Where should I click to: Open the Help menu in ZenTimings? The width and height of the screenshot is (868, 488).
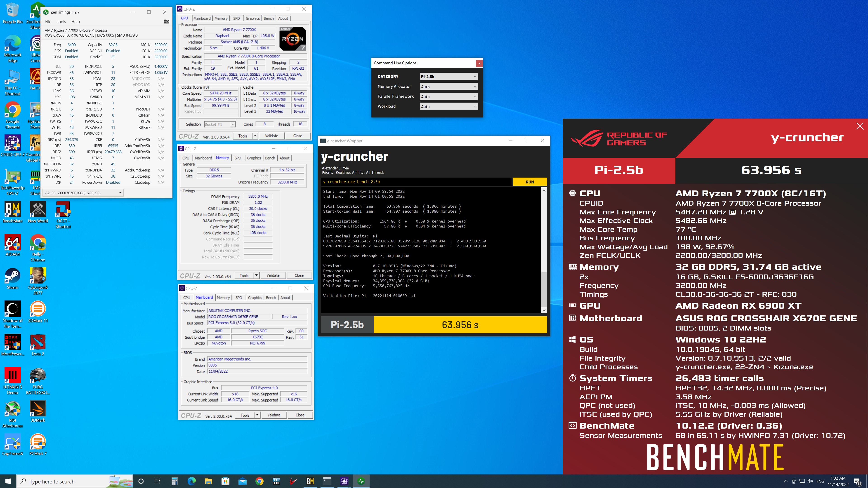coord(75,21)
